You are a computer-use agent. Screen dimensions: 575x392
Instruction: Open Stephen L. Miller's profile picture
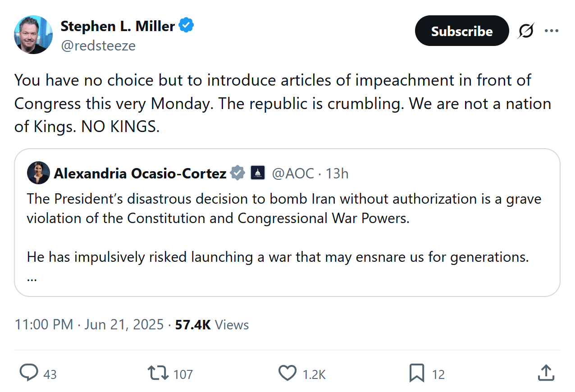click(x=33, y=35)
